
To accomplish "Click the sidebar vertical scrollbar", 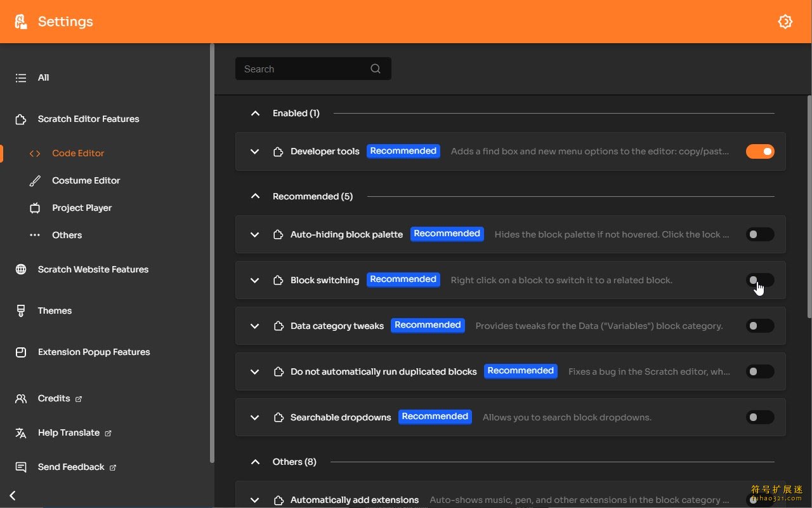I will pyautogui.click(x=212, y=253).
